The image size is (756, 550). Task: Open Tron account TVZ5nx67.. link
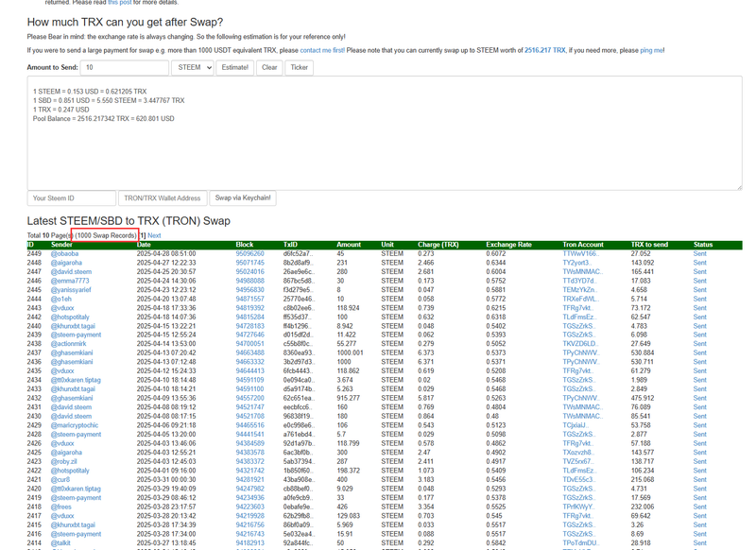tap(579, 461)
